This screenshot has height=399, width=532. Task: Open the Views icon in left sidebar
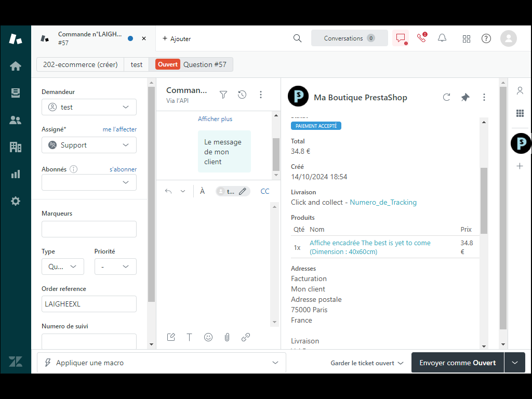coord(16,93)
